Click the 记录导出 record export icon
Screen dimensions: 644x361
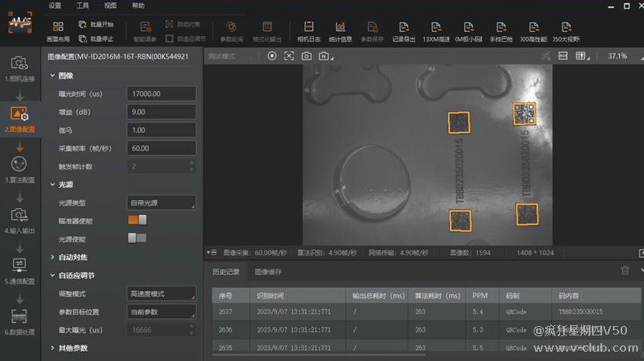click(x=403, y=31)
